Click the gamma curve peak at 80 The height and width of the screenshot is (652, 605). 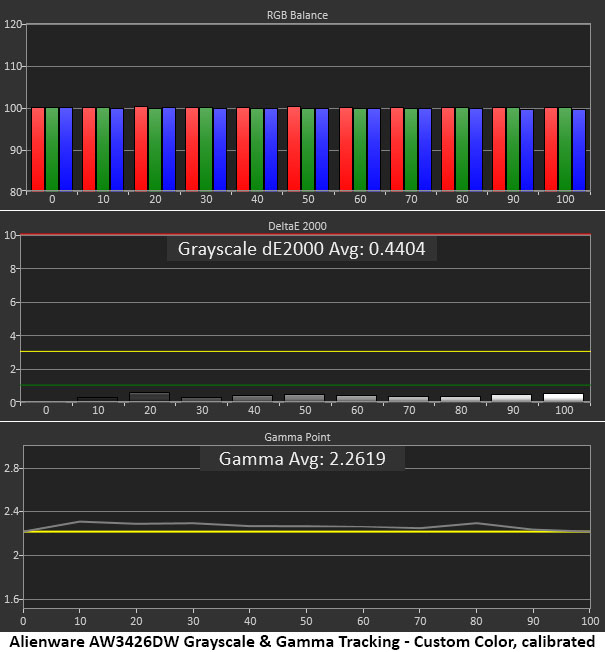tap(477, 523)
